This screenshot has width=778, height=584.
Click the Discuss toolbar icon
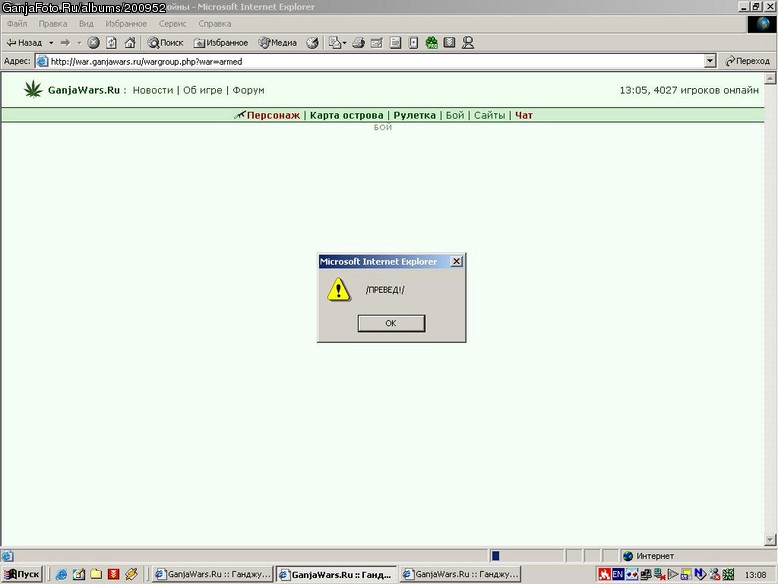click(395, 43)
